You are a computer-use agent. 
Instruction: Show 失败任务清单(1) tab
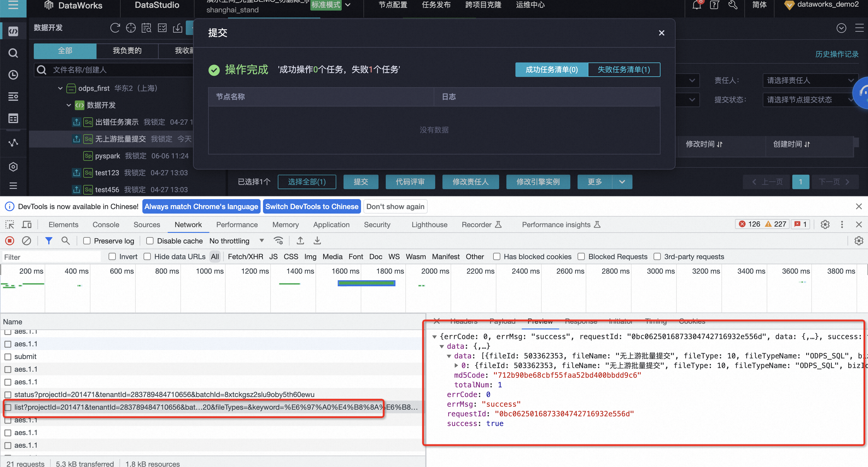tap(624, 70)
